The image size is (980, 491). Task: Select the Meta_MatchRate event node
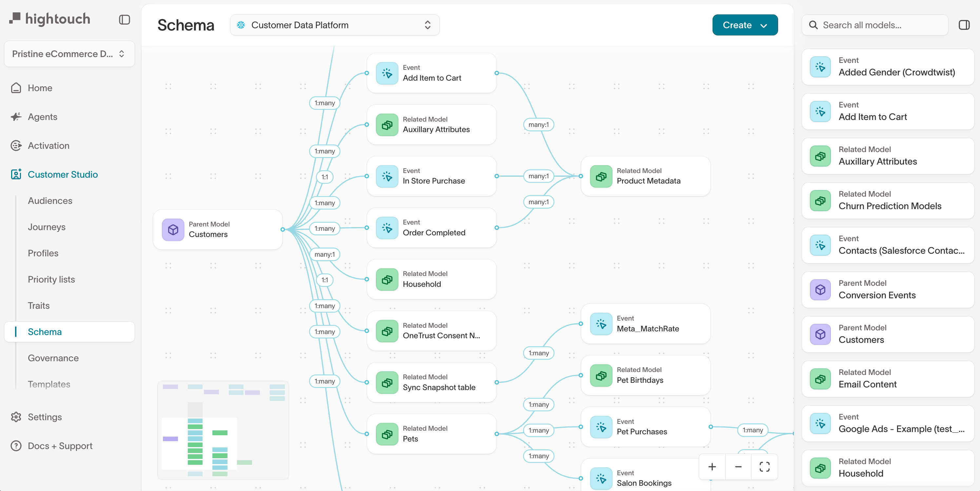pyautogui.click(x=646, y=324)
